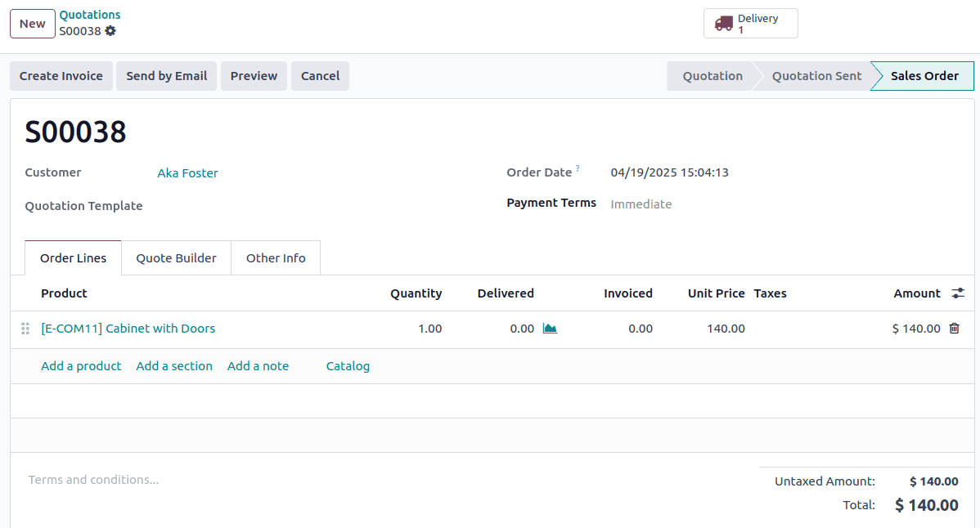Screen dimensions: 980x528
Task: Click the New button
Action: (33, 24)
